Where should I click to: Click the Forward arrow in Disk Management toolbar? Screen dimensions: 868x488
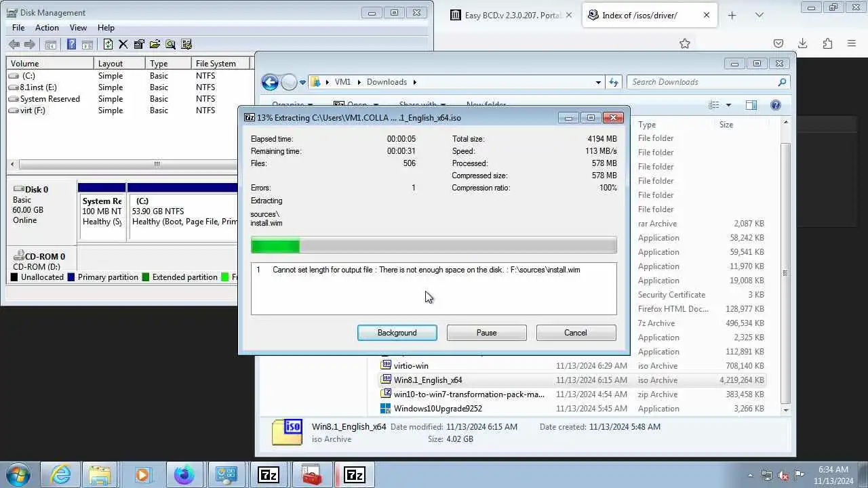29,45
